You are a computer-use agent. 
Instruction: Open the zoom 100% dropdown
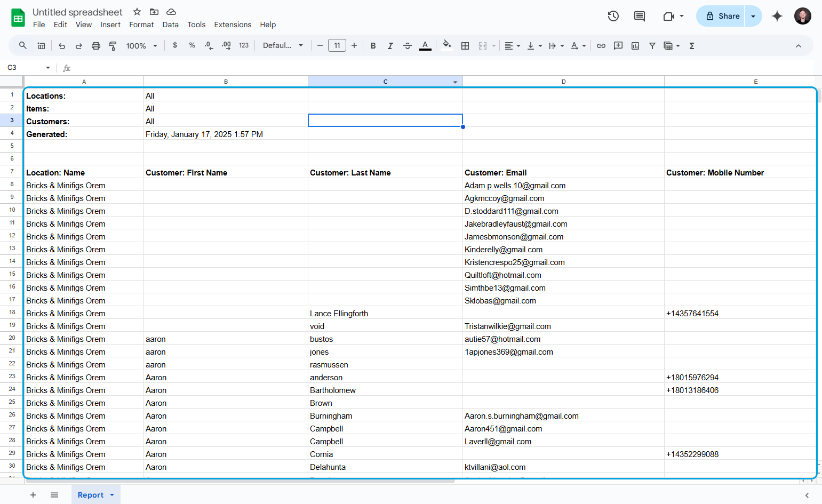(x=142, y=46)
